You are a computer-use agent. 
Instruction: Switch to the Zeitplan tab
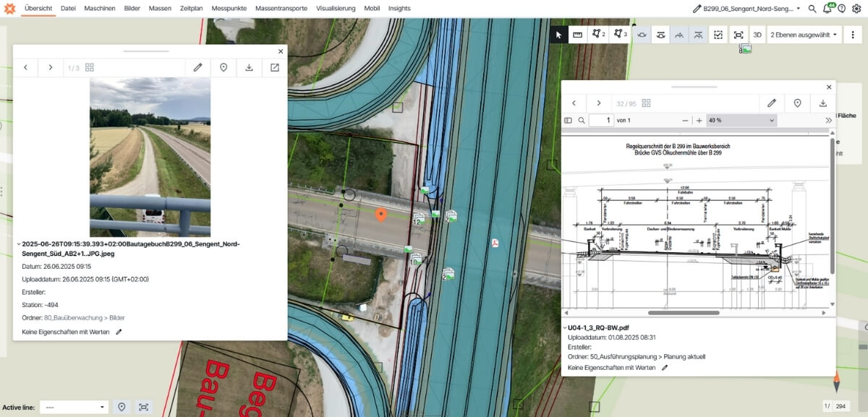pyautogui.click(x=191, y=9)
